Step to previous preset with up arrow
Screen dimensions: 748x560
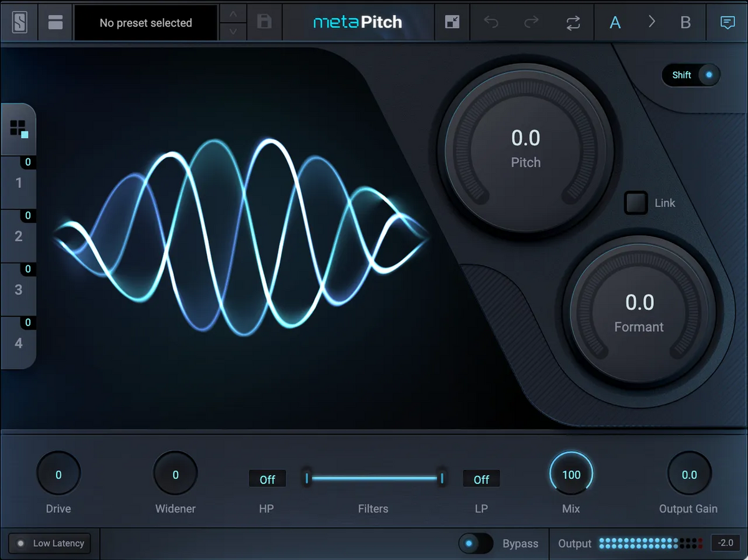point(233,14)
